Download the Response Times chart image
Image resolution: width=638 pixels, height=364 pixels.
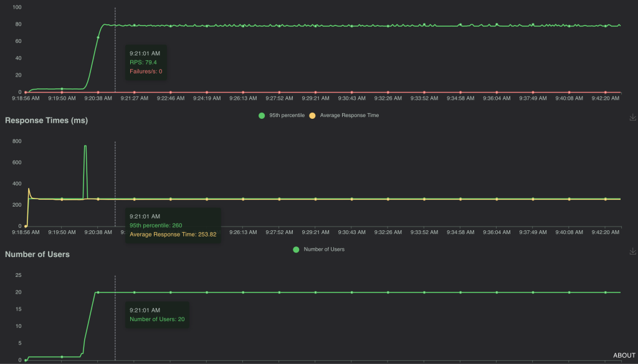tap(633, 118)
